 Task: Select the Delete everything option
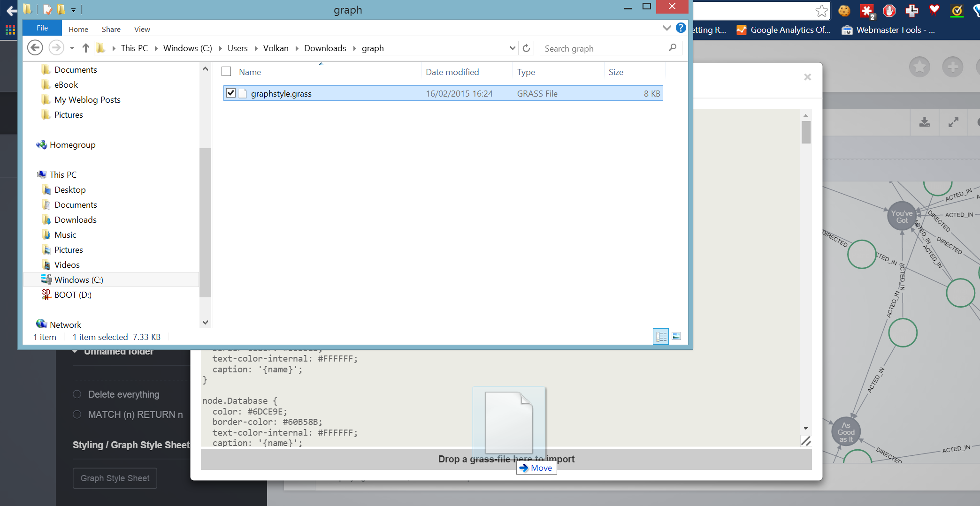tap(77, 394)
